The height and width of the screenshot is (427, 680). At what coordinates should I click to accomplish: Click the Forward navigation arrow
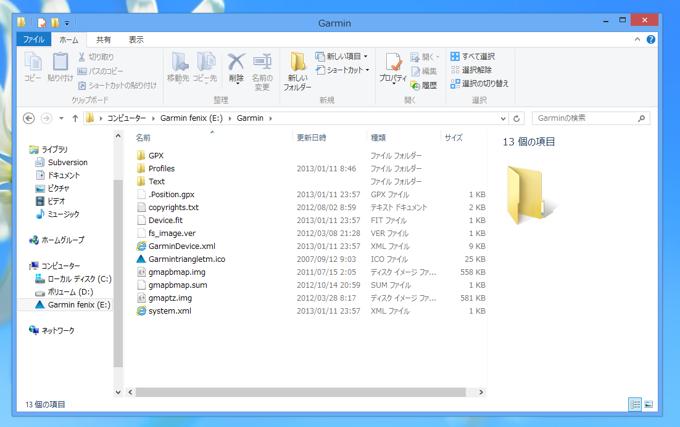click(x=46, y=118)
